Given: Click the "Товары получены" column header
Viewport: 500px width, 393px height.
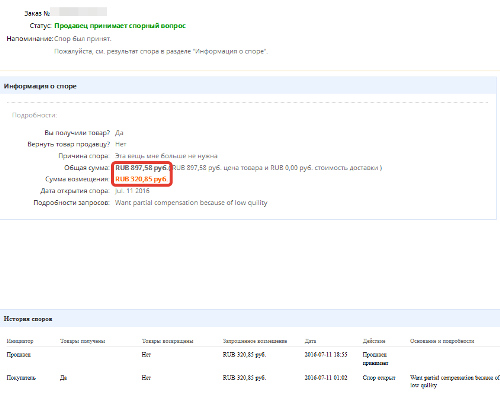Looking at the screenshot, I should tap(82, 341).
